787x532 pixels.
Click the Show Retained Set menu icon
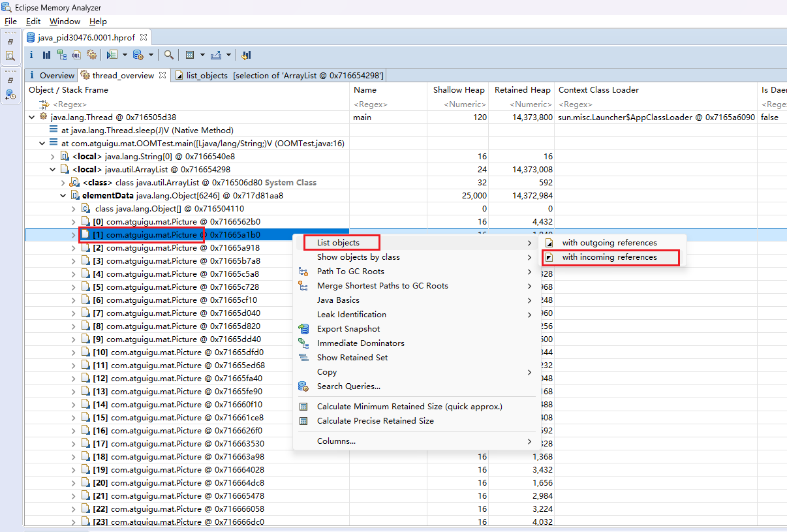[x=303, y=358]
